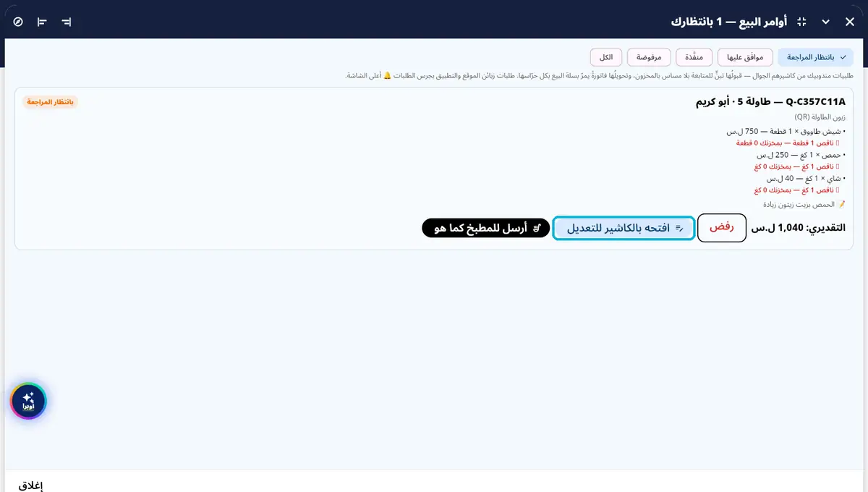Click the compass icon in the header
Screen dimensions: 868x492
(x=18, y=22)
